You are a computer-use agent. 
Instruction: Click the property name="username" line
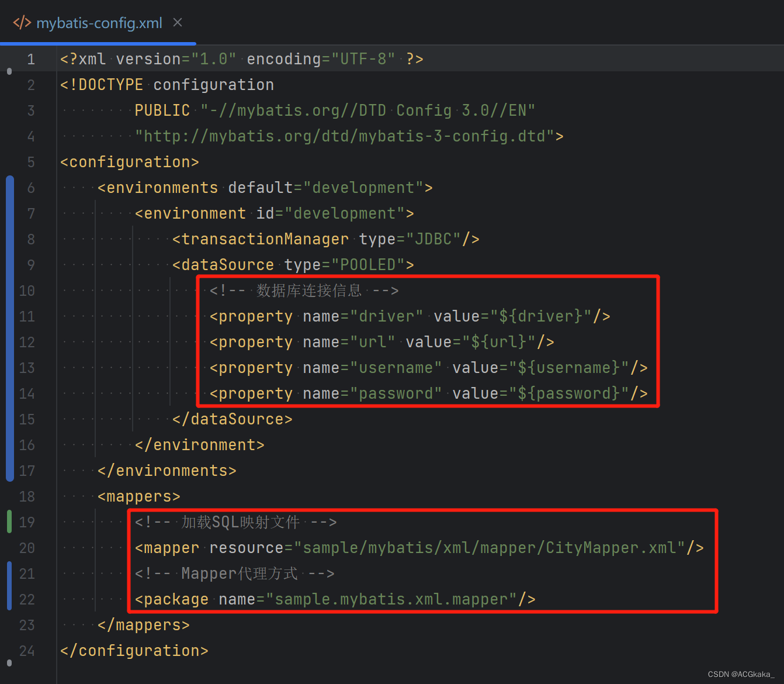[x=429, y=368]
